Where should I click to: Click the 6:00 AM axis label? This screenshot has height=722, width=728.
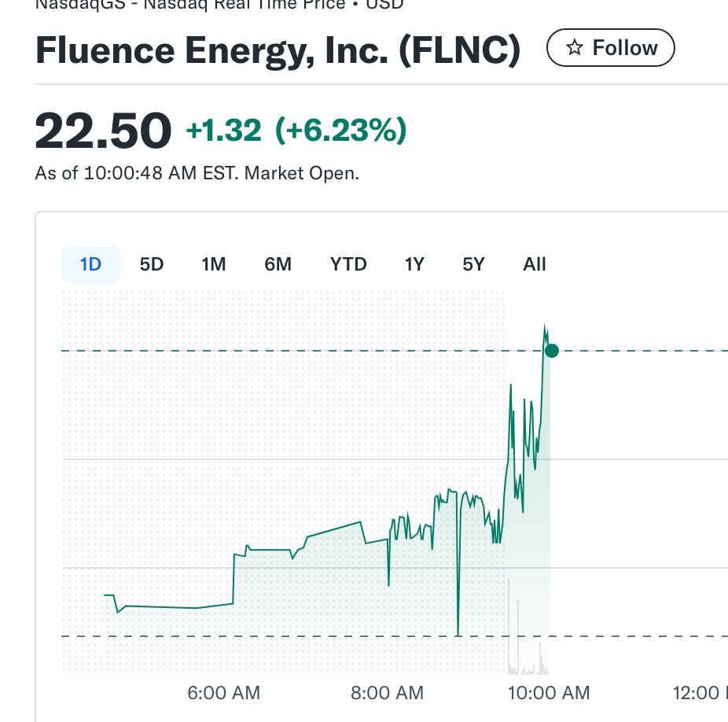pos(224,693)
